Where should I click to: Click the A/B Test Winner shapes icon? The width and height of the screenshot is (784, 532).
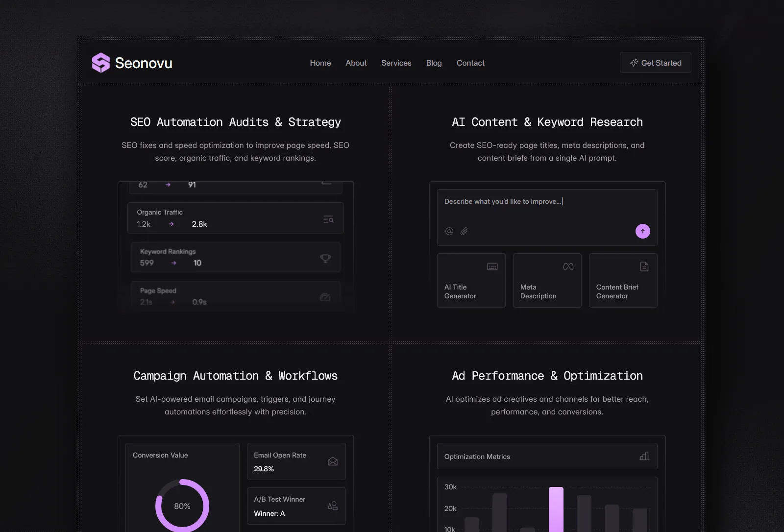pyautogui.click(x=333, y=506)
